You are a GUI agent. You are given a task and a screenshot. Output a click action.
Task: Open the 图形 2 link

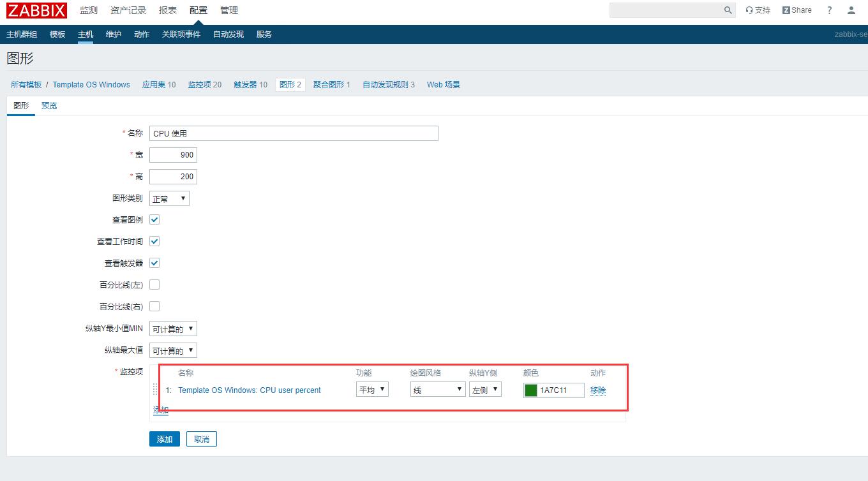pos(290,84)
